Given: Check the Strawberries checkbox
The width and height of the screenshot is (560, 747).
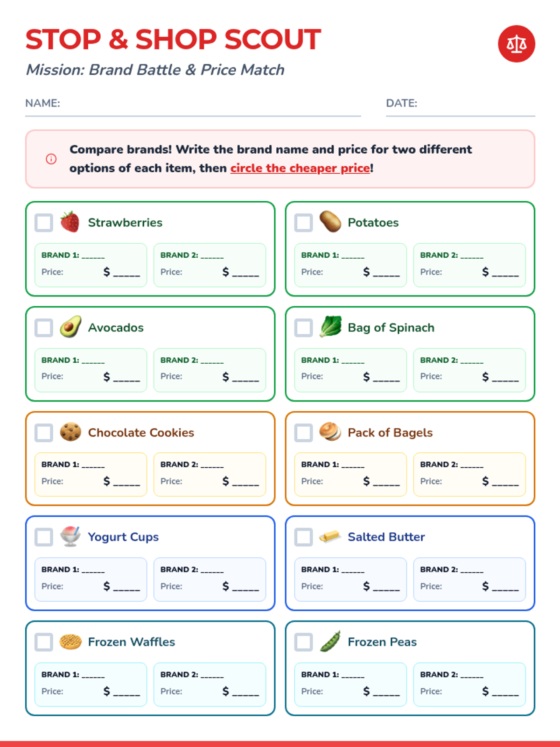Looking at the screenshot, I should [x=44, y=223].
